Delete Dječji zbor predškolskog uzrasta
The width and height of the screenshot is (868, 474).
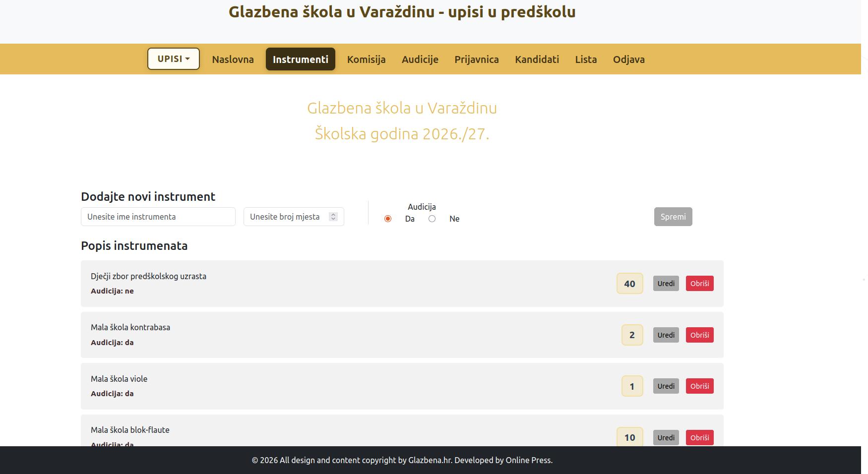tap(700, 284)
